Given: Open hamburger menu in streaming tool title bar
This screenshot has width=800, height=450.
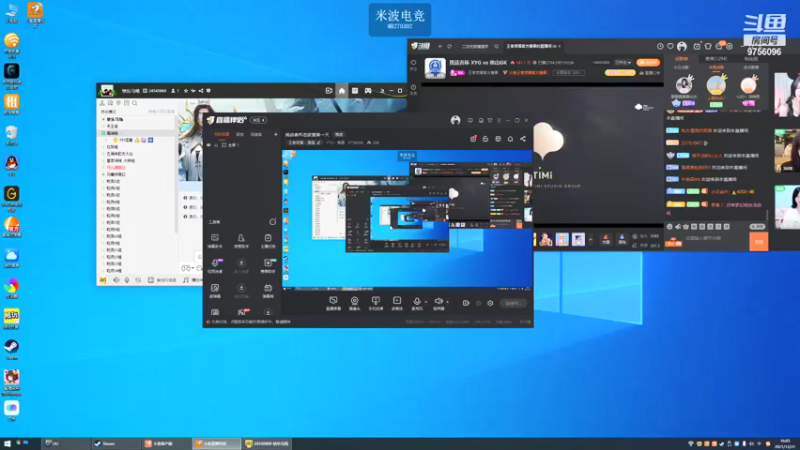Looking at the screenshot, I should pos(499,120).
